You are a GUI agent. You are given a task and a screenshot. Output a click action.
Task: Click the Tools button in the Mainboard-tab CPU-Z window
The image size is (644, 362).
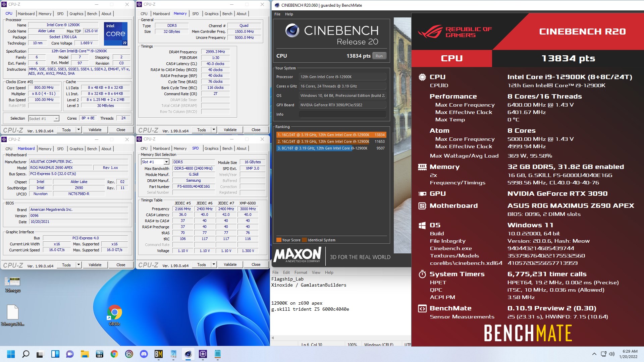coord(66,265)
